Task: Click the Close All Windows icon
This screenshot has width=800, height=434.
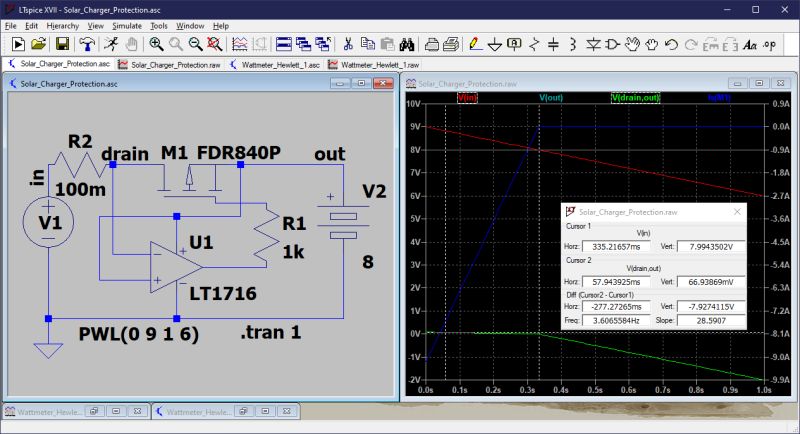Action: 322,44
